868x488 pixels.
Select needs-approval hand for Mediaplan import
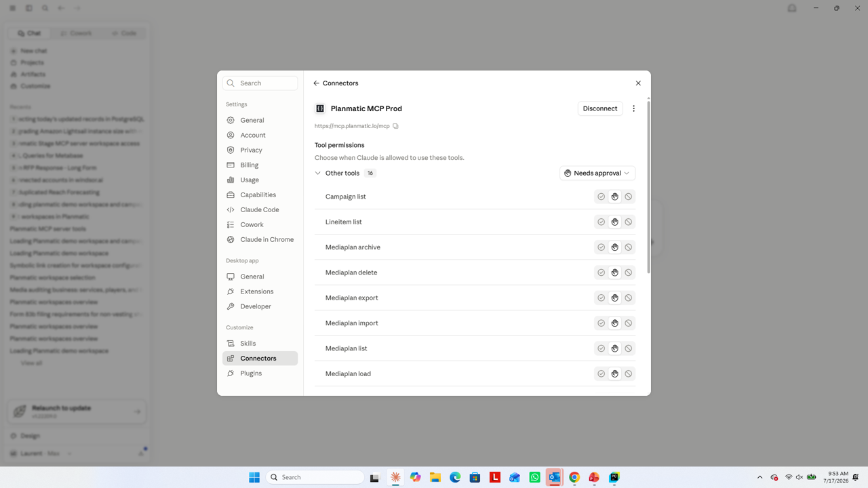615,323
